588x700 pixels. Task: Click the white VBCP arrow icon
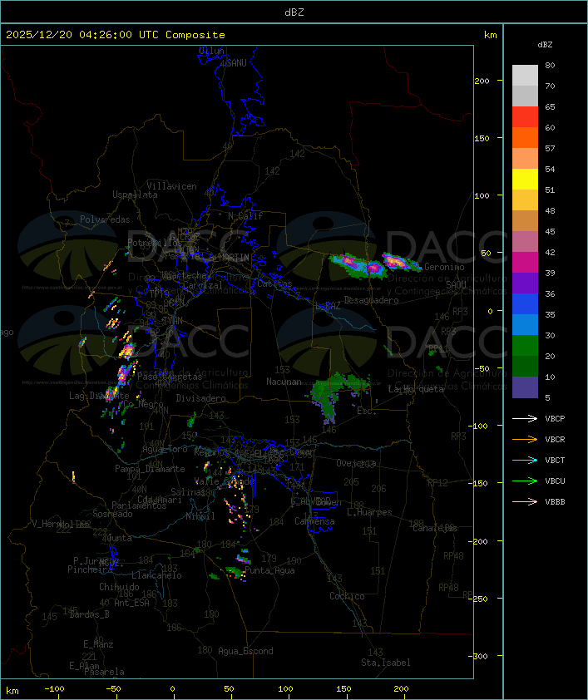click(x=525, y=419)
